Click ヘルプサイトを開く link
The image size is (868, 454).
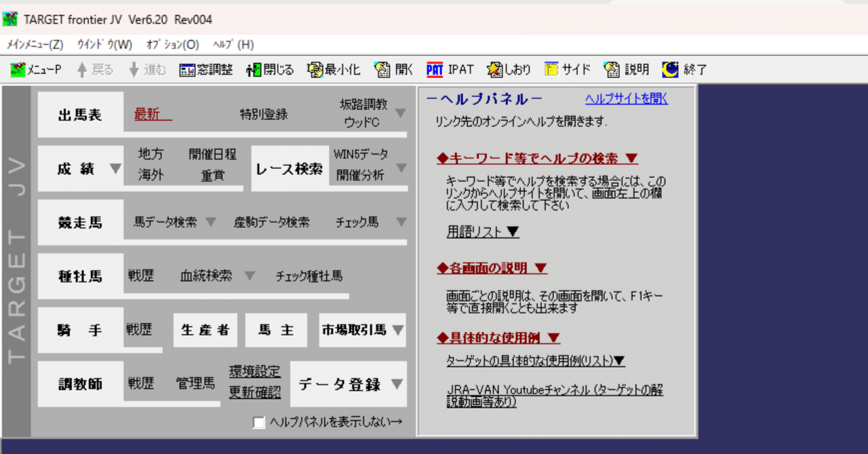tap(627, 99)
